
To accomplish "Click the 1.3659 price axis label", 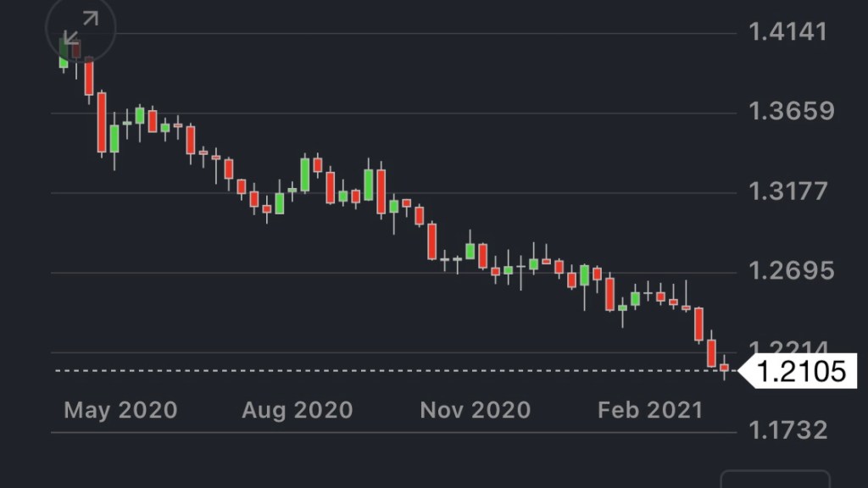I will [x=791, y=112].
